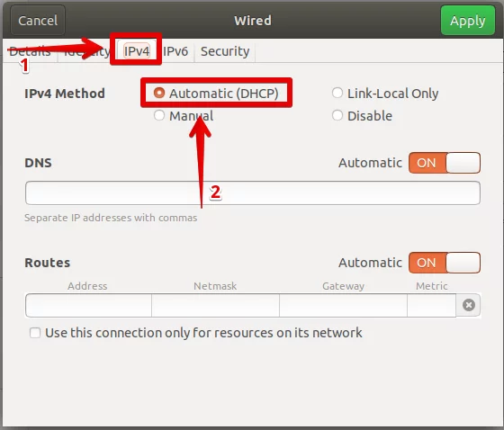Screen dimensions: 504x430
Task: Click the route Metric field
Action: pos(432,305)
